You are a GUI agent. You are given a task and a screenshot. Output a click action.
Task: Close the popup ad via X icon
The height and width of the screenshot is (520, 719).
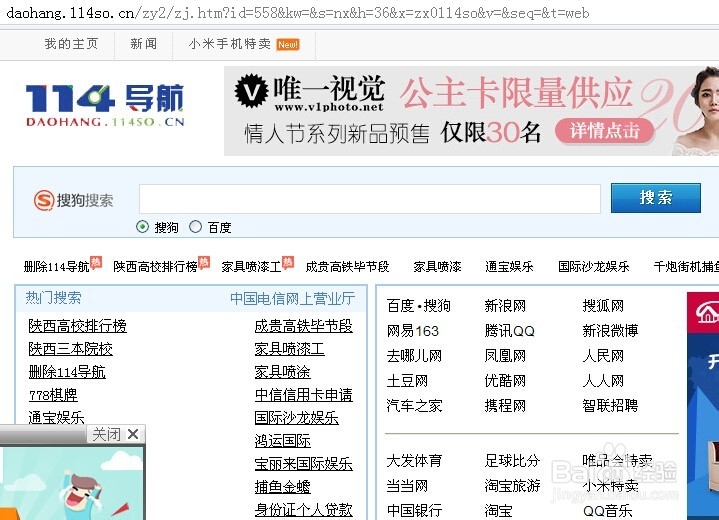(x=133, y=434)
